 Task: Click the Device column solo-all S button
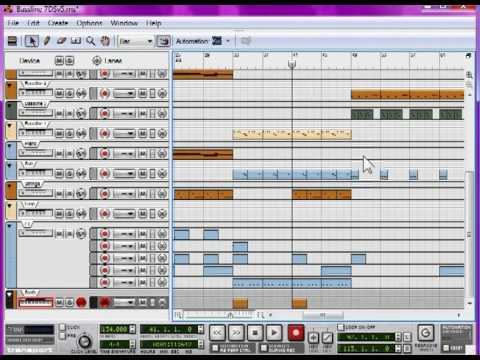[x=69, y=60]
